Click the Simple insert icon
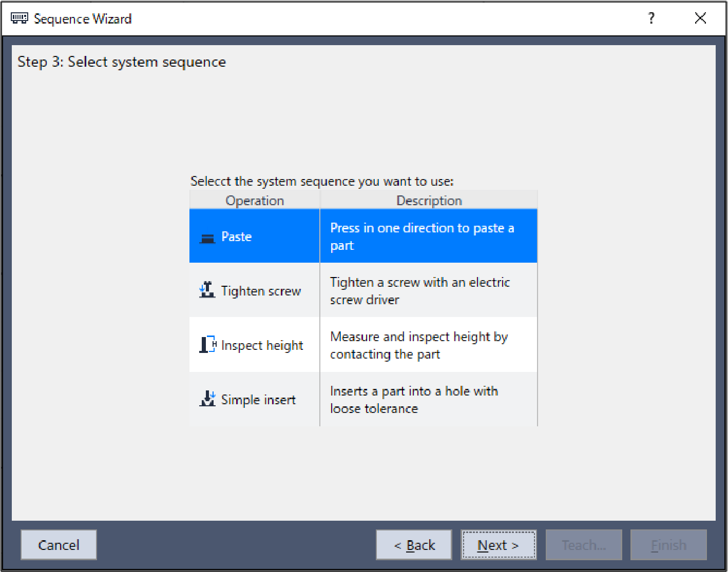728x572 pixels. (x=207, y=399)
